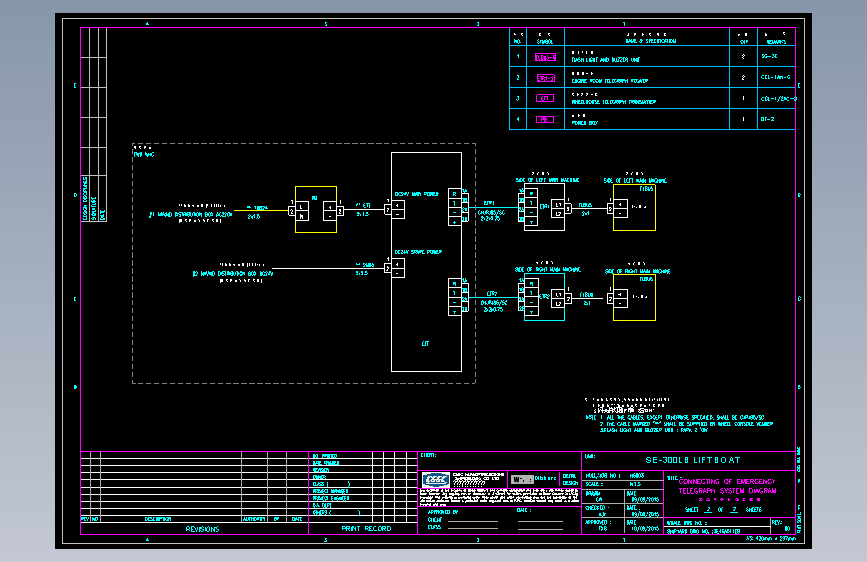The image size is (867, 562).
Task: Select 'FLASH LIGHT AND BUZZER UNIT' table row text
Action: click(x=605, y=60)
